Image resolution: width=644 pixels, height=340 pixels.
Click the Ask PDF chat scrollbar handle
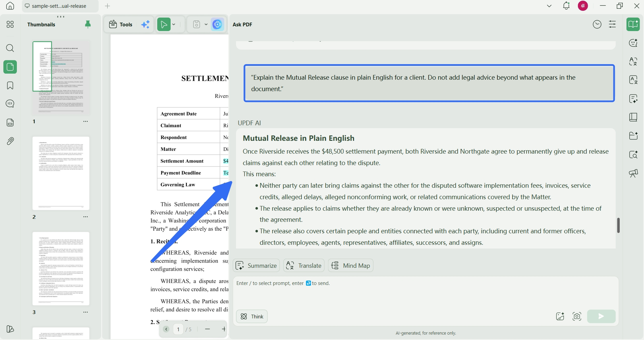(618, 225)
